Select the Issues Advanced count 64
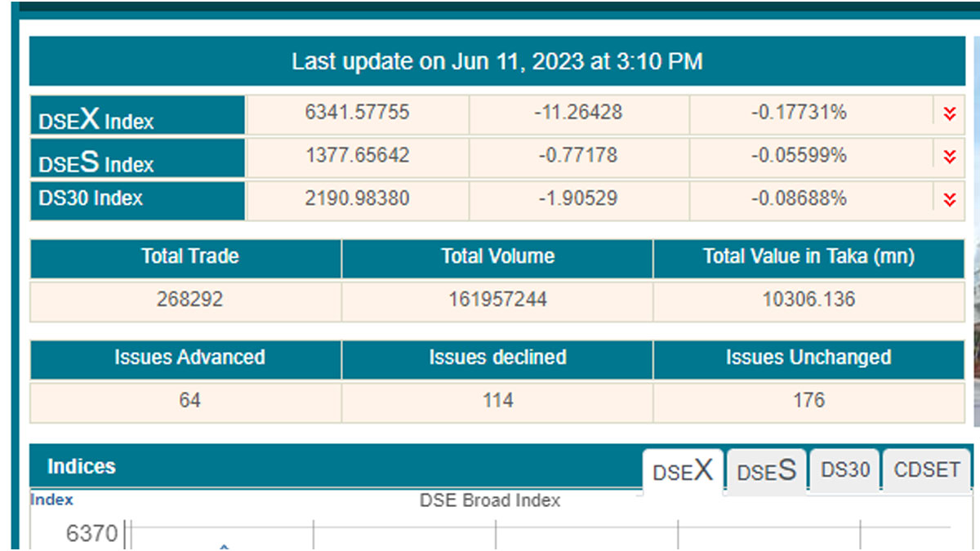Viewport: 980px width, 551px height. pyautogui.click(x=189, y=400)
